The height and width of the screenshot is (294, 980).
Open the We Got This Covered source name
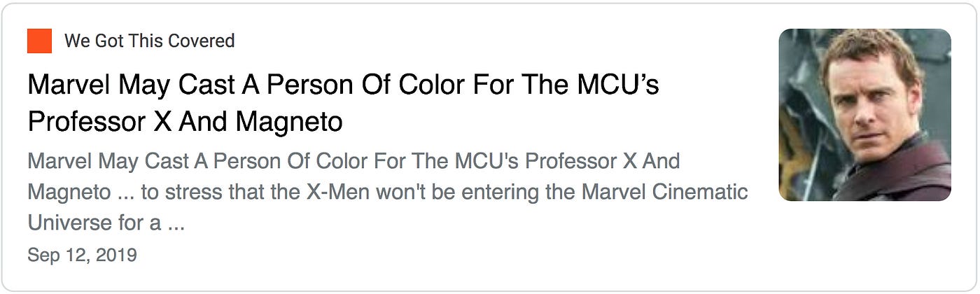pyautogui.click(x=149, y=41)
